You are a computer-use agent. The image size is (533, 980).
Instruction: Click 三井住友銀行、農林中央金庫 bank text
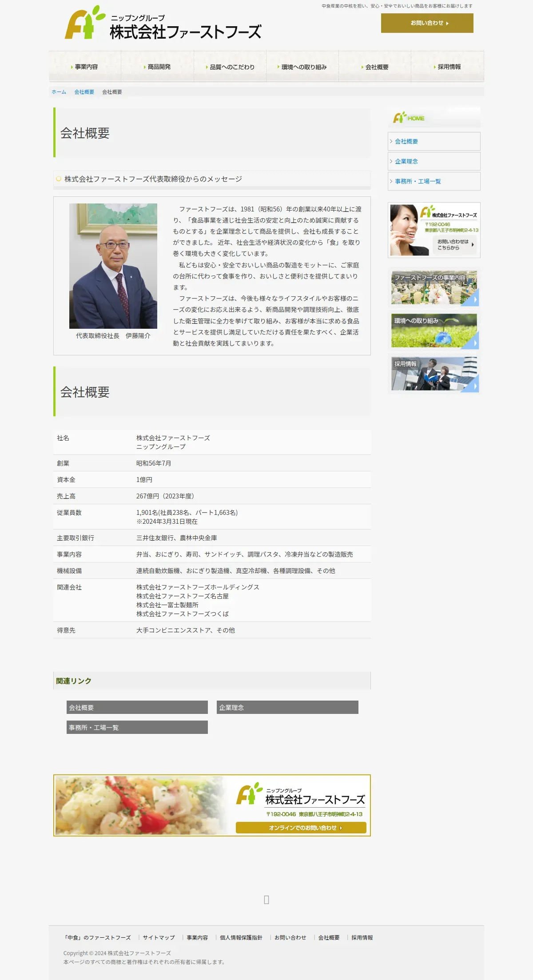(177, 538)
